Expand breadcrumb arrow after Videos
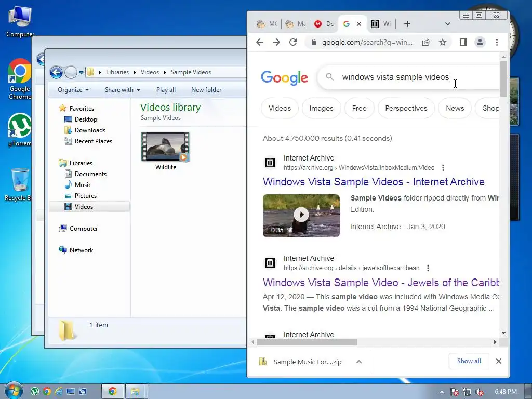 click(x=165, y=72)
